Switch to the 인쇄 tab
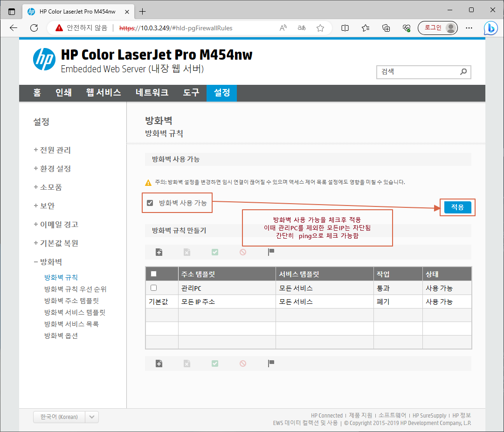The image size is (504, 432). coord(63,93)
